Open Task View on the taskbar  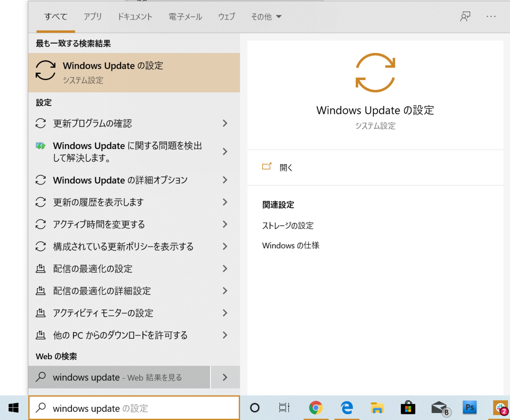click(x=284, y=408)
